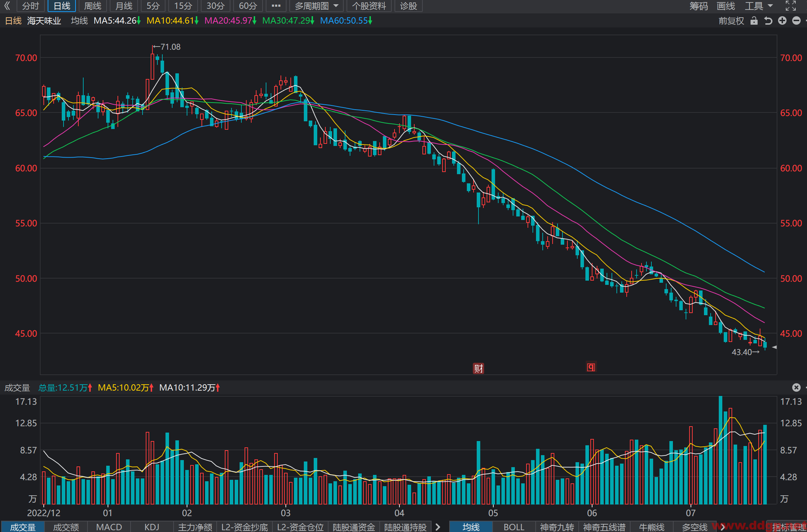This screenshot has width=807, height=532.
Task: Click the 43.40 low price annotation
Action: [746, 352]
